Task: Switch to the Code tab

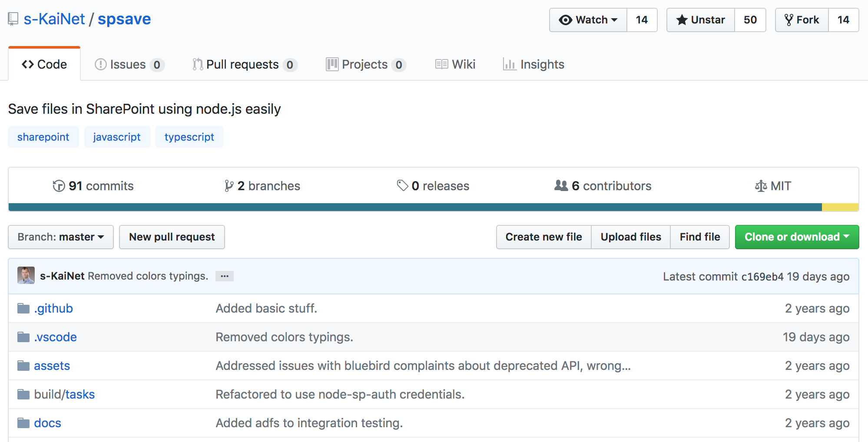Action: point(44,64)
